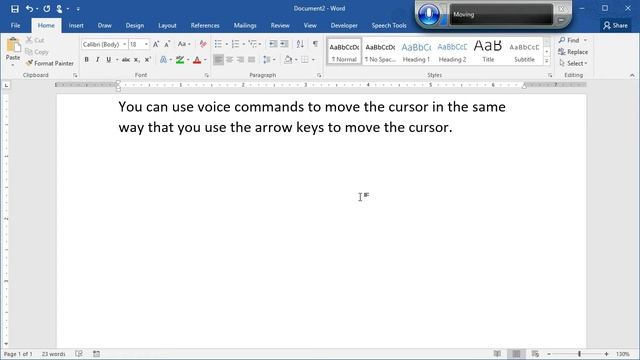This screenshot has height=360, width=640.
Task: Show or hide paragraph marks
Action: point(316,44)
